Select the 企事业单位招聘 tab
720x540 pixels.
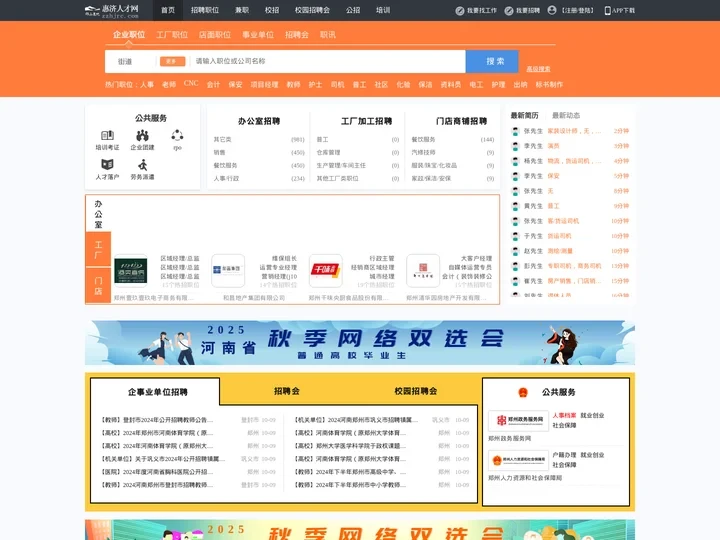point(158,392)
